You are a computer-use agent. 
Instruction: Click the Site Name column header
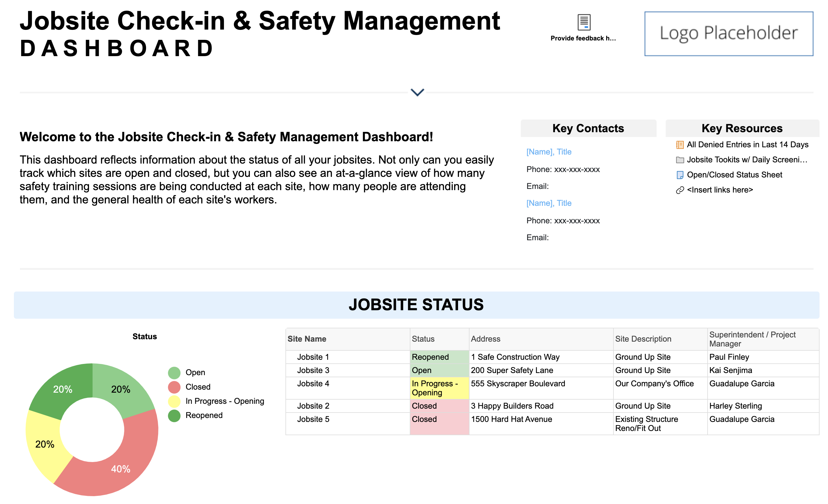tap(307, 339)
